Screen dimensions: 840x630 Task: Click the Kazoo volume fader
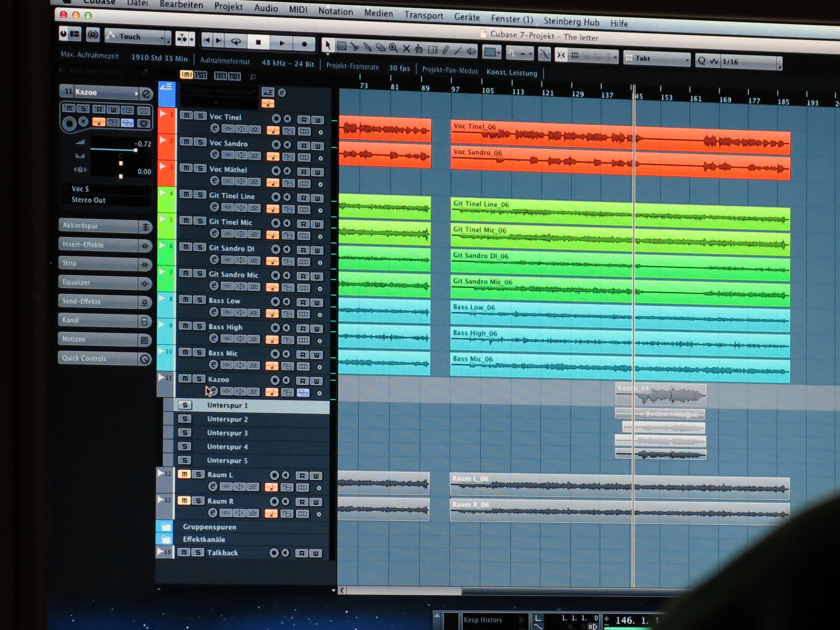click(135, 150)
